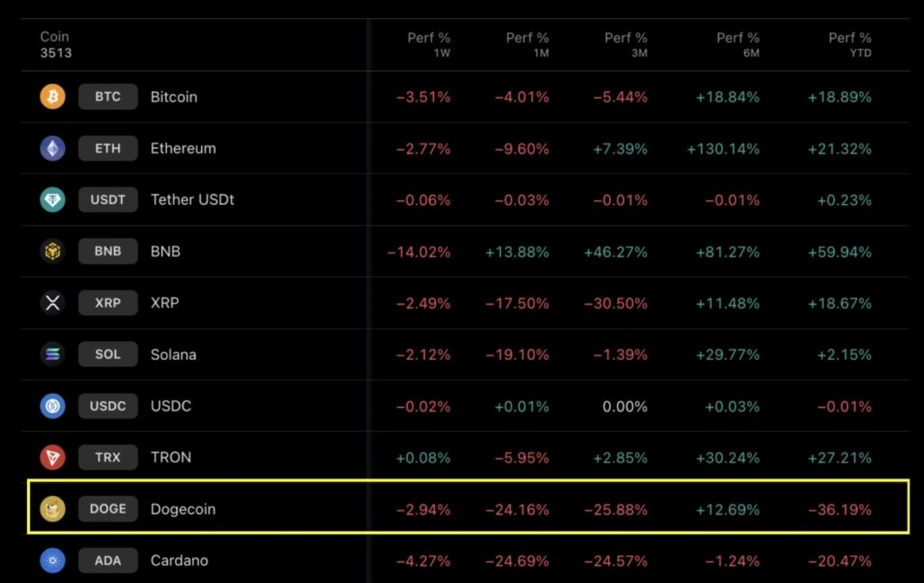This screenshot has height=583, width=924.
Task: Click the Bitcoin coin logo icon
Action: point(53,97)
